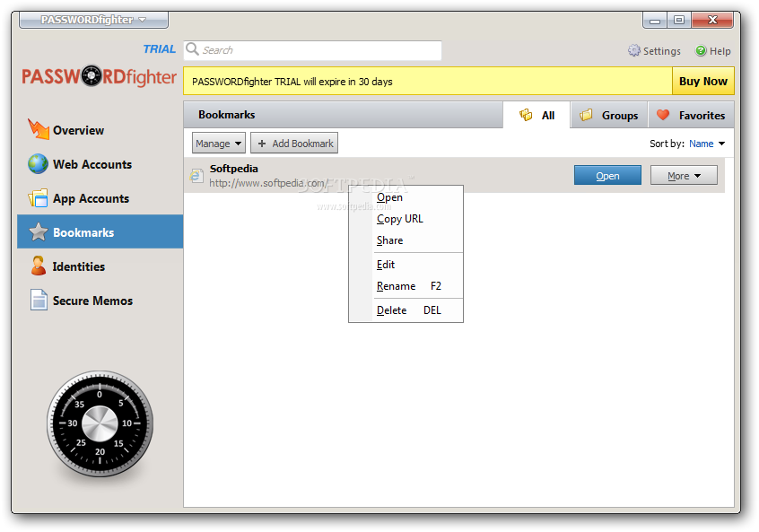Screen dimensions: 759x532
Task: Open the Settings link
Action: pos(654,51)
